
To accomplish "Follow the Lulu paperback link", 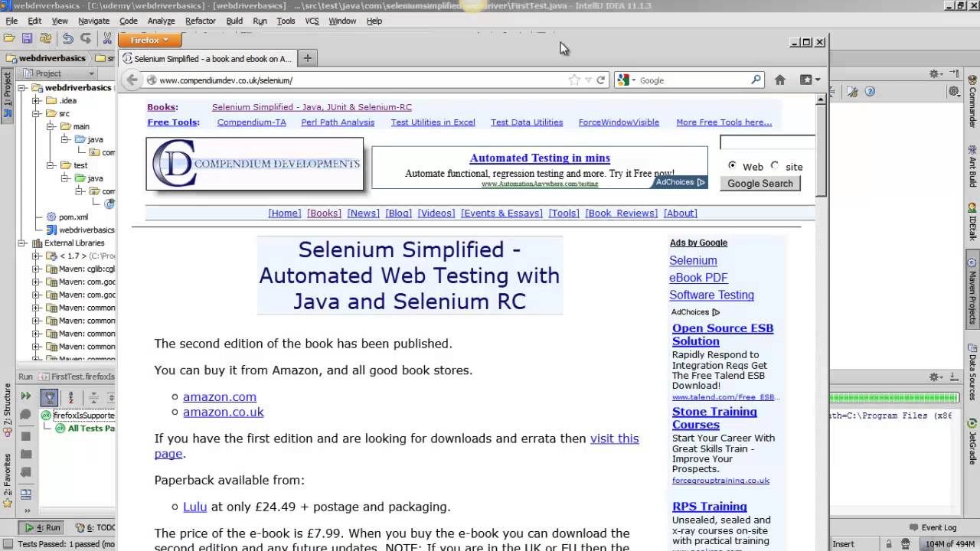I will coord(195,507).
